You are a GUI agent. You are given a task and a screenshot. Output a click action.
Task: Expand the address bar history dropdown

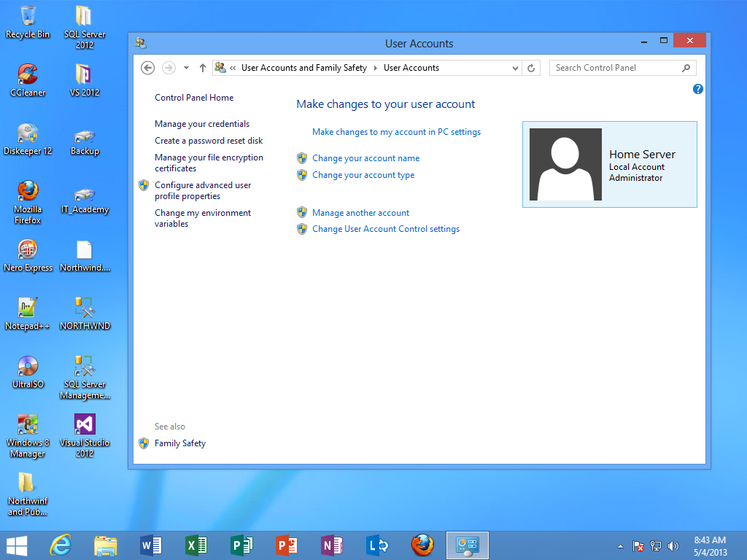click(515, 68)
